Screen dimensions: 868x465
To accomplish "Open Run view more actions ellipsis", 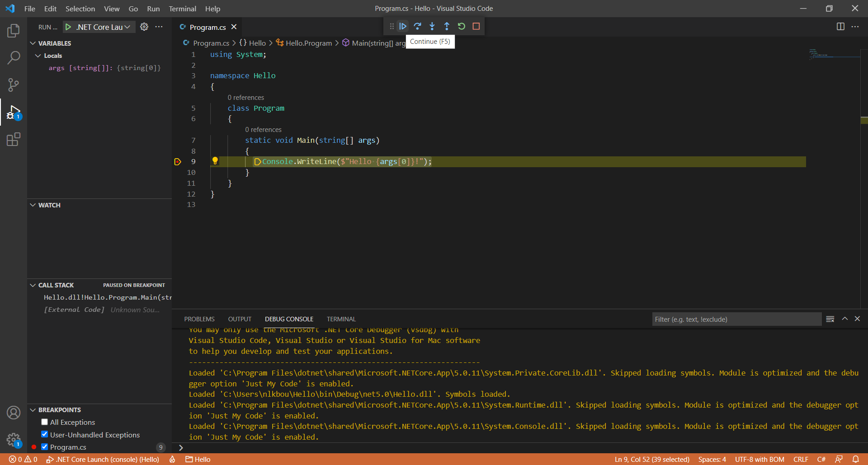I will [159, 27].
